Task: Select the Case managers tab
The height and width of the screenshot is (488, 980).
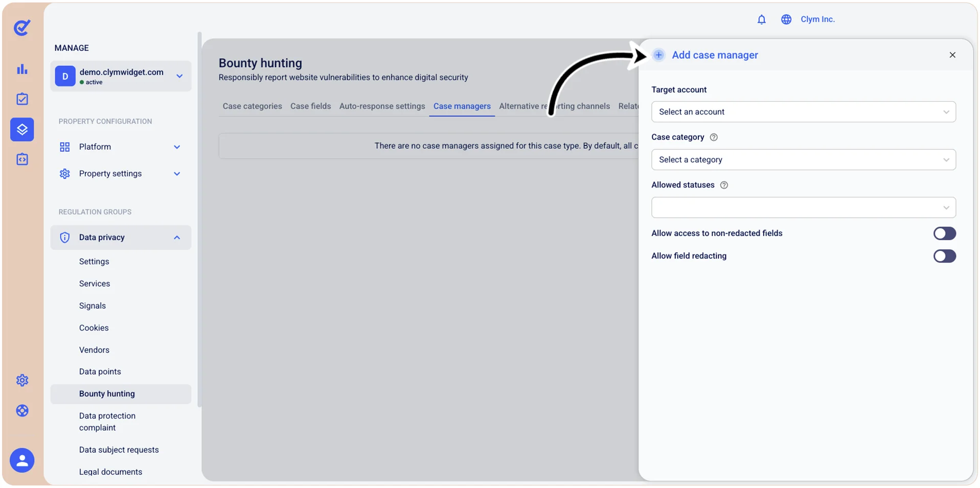Action: tap(462, 106)
